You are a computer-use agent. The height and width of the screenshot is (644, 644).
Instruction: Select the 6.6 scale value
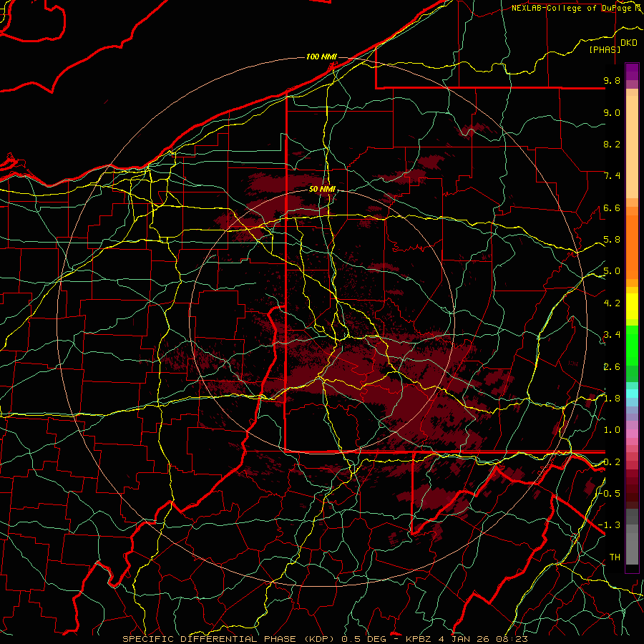[612, 208]
